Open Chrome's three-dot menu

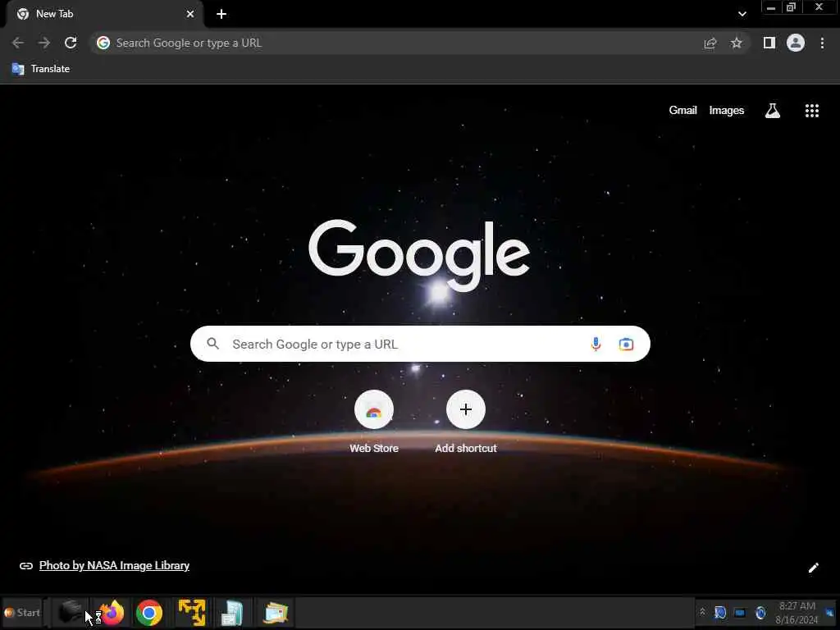822,43
